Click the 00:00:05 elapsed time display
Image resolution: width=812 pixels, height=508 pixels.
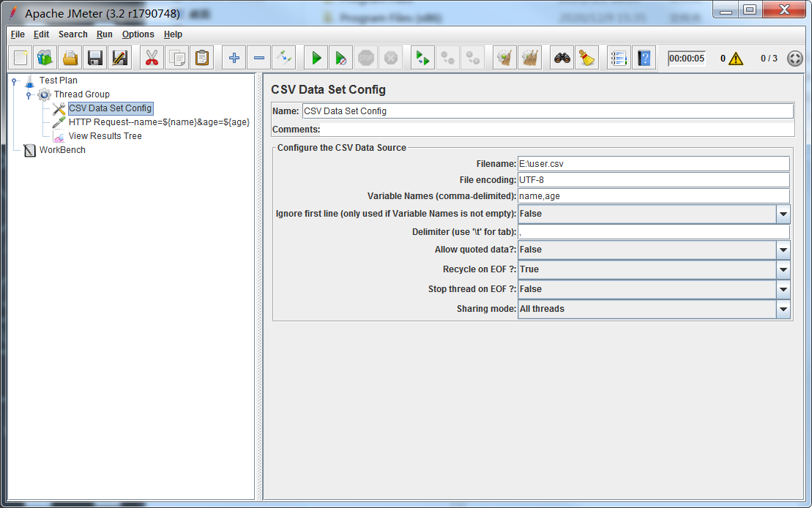[687, 59]
